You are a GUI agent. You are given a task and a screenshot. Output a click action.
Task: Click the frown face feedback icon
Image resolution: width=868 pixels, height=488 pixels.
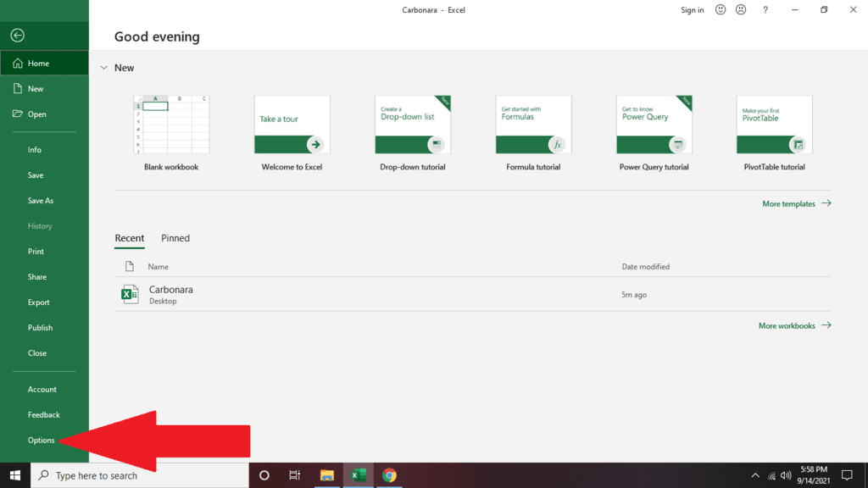tap(741, 10)
